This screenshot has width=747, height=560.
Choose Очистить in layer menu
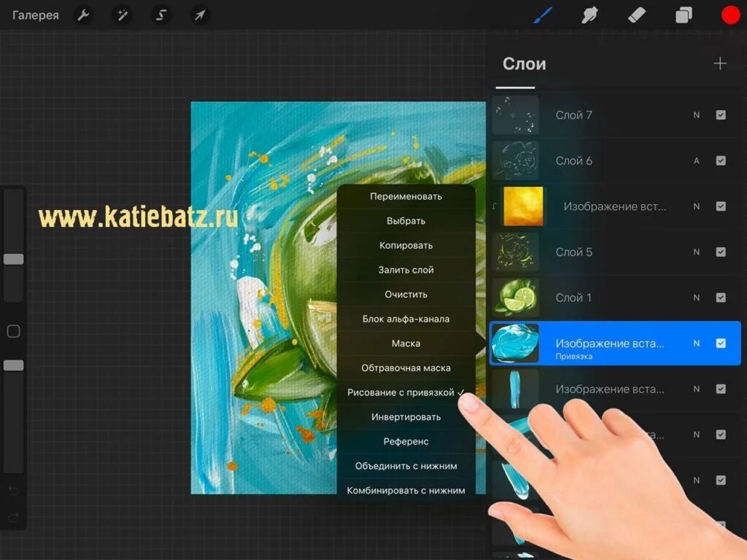tap(406, 295)
